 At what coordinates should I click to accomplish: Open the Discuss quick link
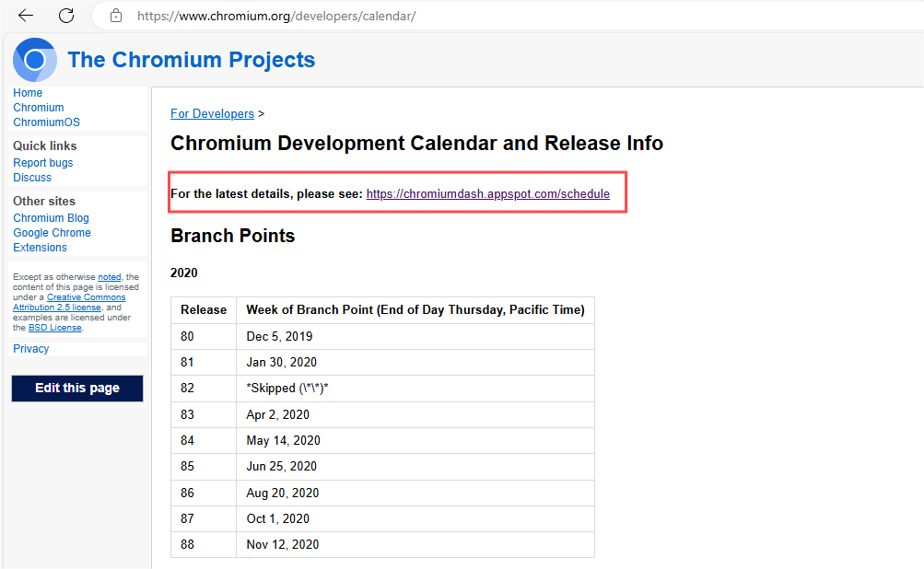pyautogui.click(x=32, y=178)
